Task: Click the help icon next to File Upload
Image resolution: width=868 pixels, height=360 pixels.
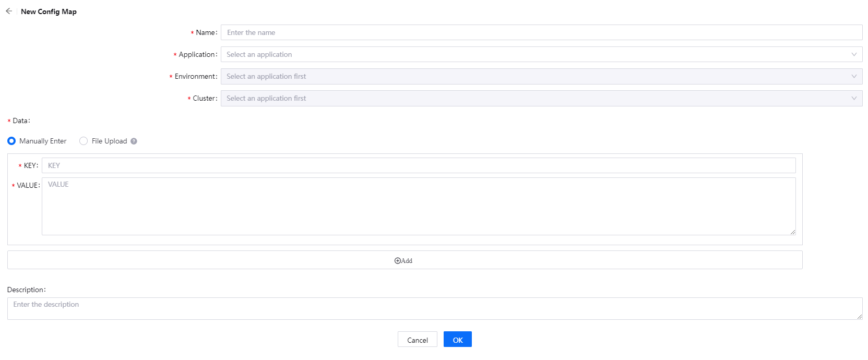Action: click(134, 141)
